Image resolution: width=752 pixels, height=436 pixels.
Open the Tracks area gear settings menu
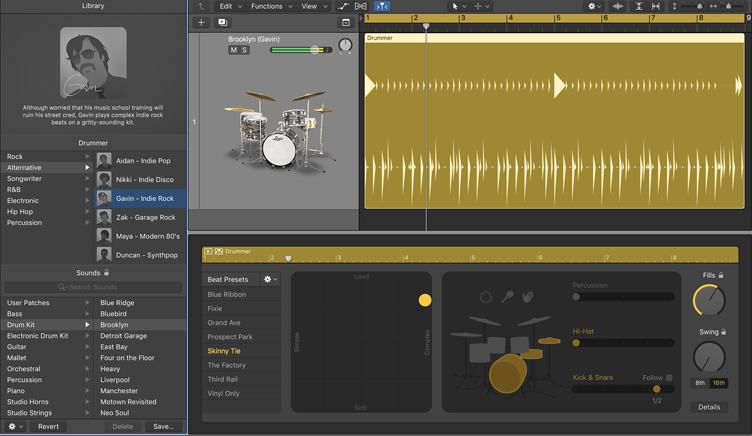(594, 6)
